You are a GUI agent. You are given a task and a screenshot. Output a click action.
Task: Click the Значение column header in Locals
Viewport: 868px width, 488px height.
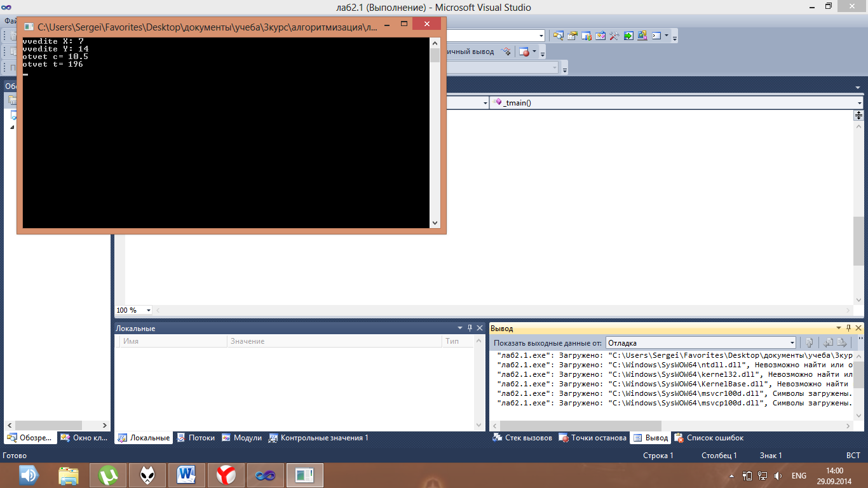point(334,341)
